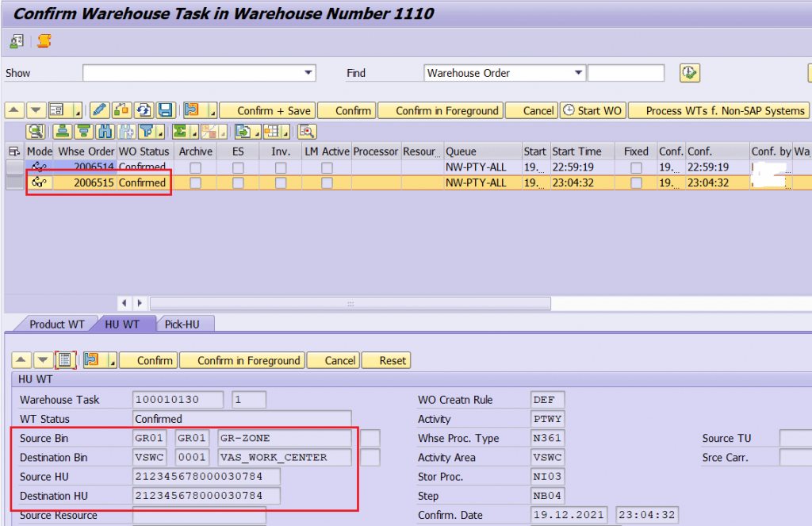Viewport: 812px width, 526px height.
Task: Tick Fixed checkbox for order 2006514
Action: [636, 168]
